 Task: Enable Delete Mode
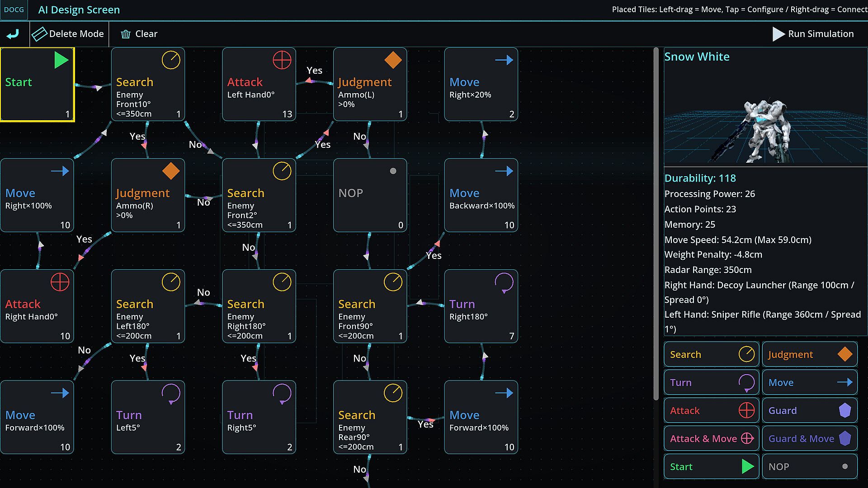click(x=68, y=34)
